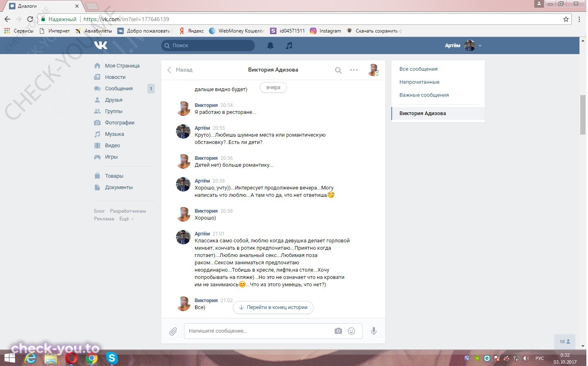Viewport: 588px width, 366px height.
Task: Open Chrome three-dot menu
Action: pyautogui.click(x=579, y=19)
